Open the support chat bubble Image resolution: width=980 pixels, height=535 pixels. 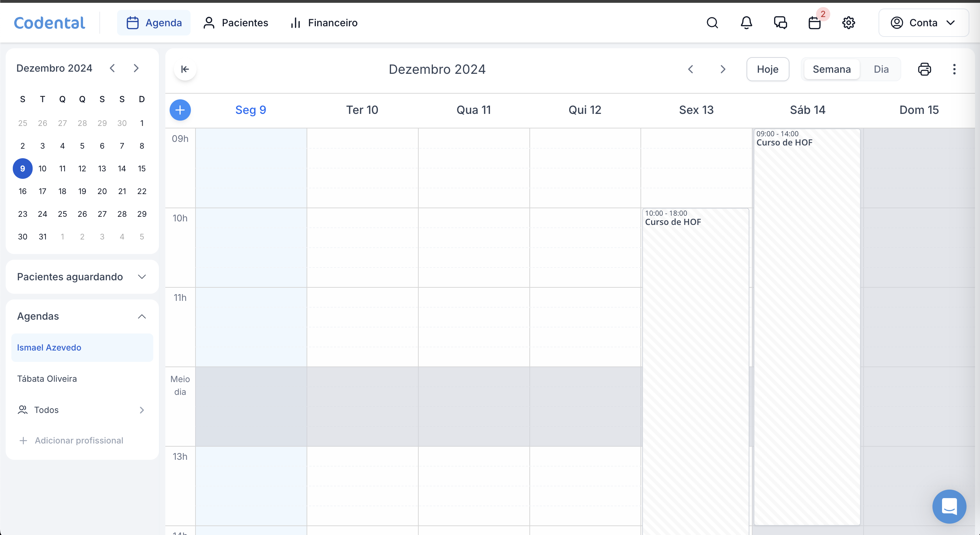pyautogui.click(x=949, y=506)
